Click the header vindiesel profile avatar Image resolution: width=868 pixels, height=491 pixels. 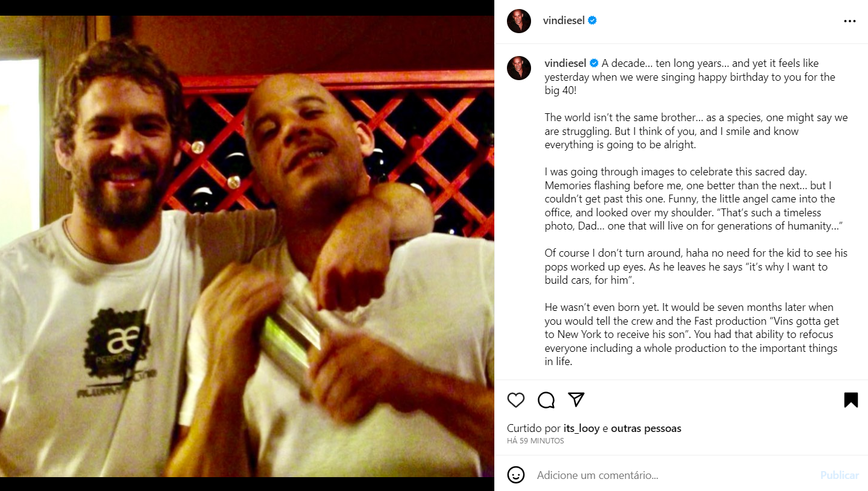[x=519, y=21]
